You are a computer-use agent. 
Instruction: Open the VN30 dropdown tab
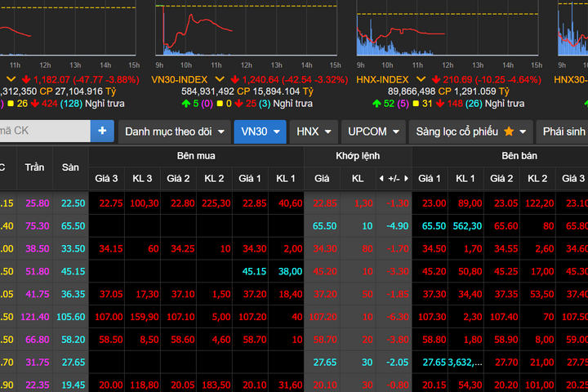[x=261, y=131]
